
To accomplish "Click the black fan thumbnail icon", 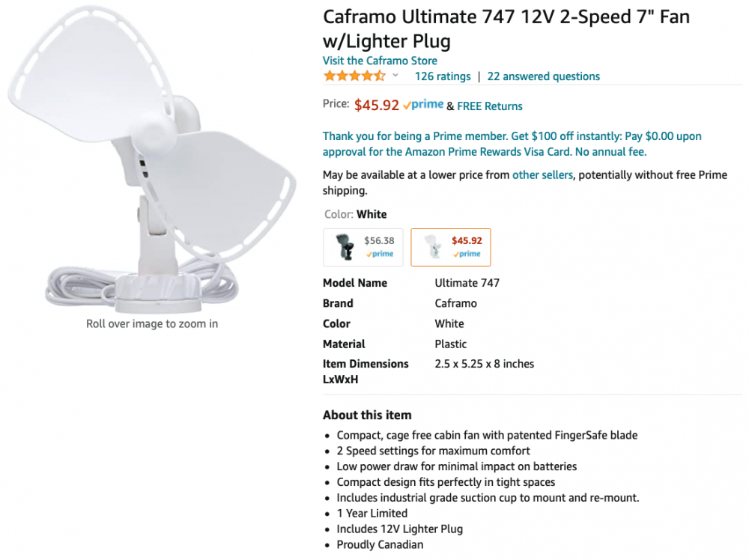I will click(345, 247).
